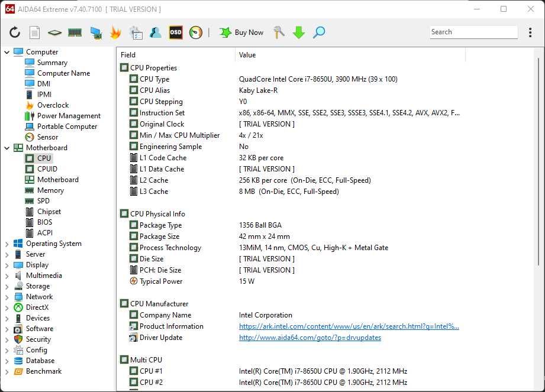Select the BIOS tree item
This screenshot has width=545, height=392.
point(44,222)
